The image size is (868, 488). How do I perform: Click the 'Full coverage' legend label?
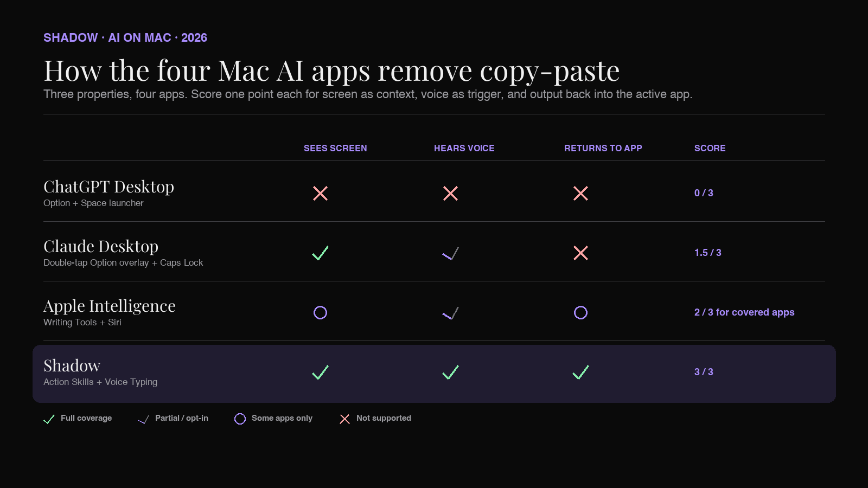(86, 418)
